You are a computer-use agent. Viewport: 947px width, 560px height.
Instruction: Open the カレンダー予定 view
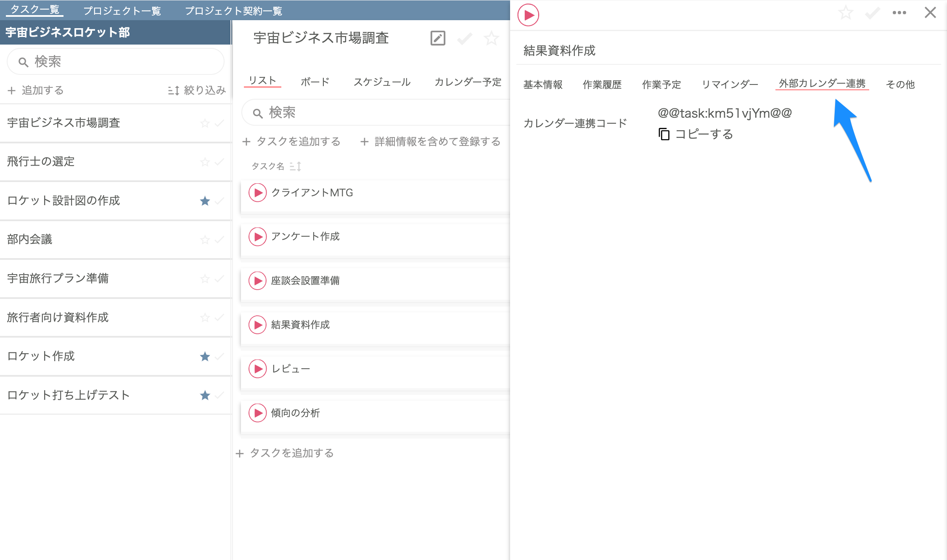coord(467,82)
